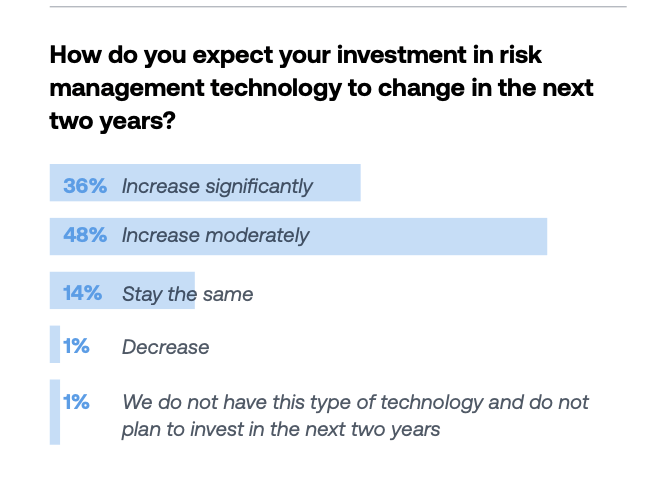Click the thin blue bar beside Decrease
Screen dimensions: 658x480
[x=54, y=345]
